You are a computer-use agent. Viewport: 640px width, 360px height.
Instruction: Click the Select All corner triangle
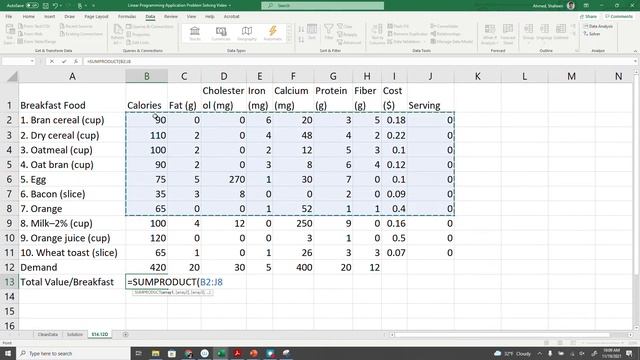tap(12, 76)
